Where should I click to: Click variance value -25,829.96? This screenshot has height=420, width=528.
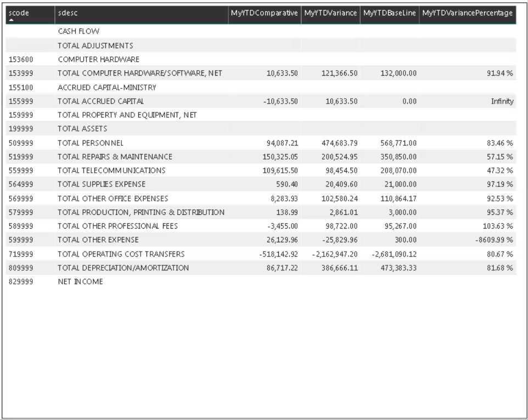pyautogui.click(x=340, y=240)
